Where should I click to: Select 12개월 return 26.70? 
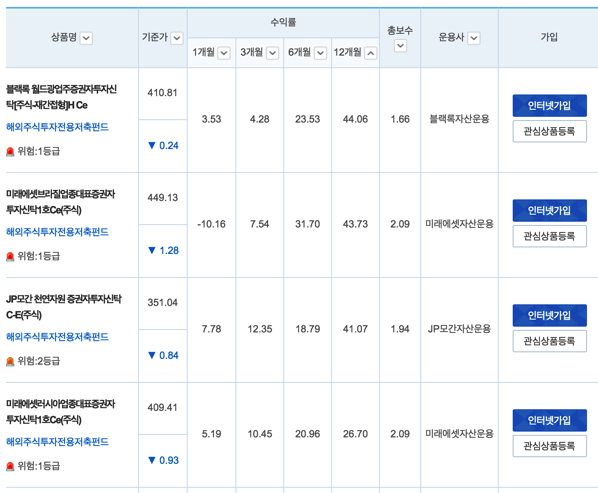point(355,434)
